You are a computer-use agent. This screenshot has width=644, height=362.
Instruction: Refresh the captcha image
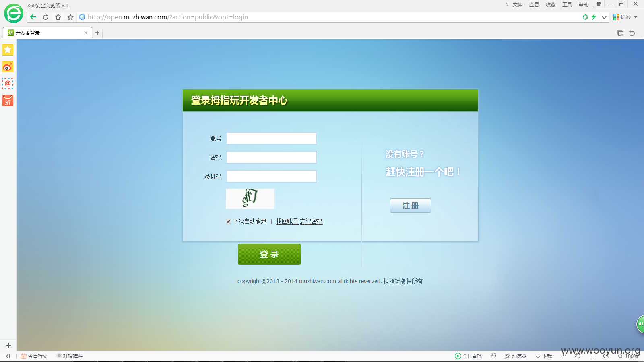pyautogui.click(x=250, y=199)
